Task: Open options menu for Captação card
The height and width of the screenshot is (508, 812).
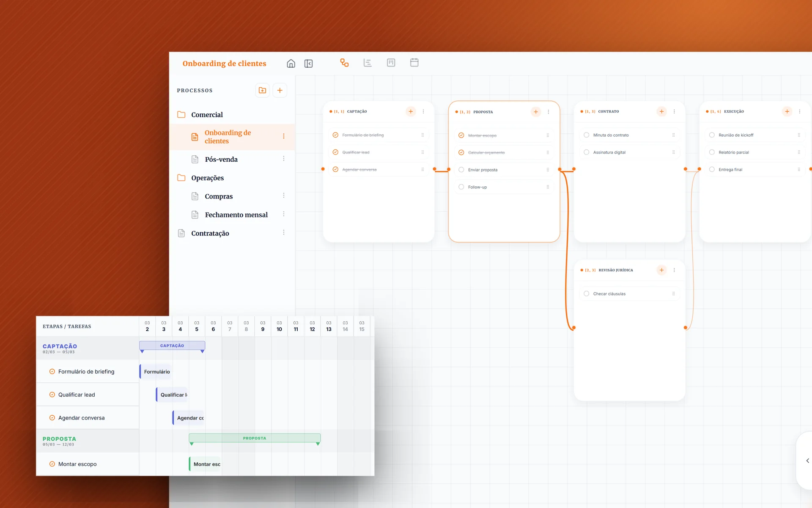Action: [423, 112]
